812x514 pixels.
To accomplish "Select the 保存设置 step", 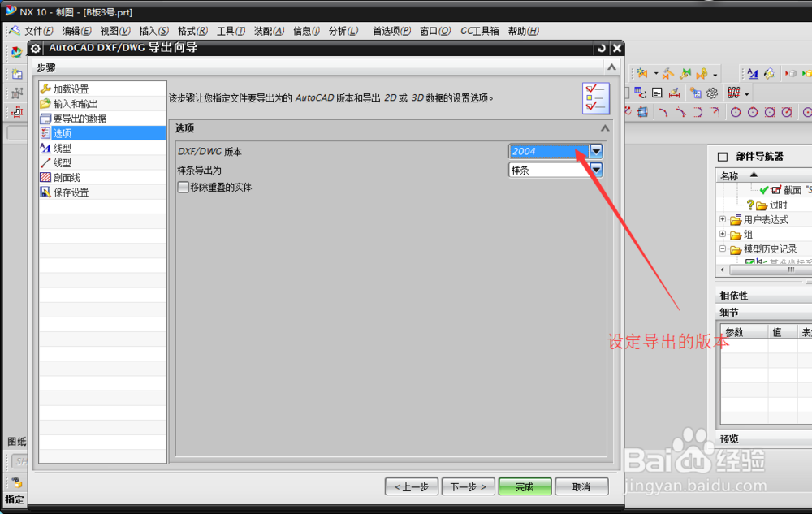I will 102,192.
